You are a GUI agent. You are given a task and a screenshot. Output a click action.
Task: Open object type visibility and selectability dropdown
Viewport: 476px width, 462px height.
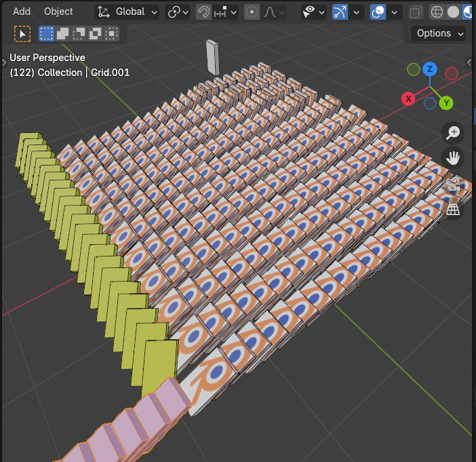pyautogui.click(x=313, y=12)
